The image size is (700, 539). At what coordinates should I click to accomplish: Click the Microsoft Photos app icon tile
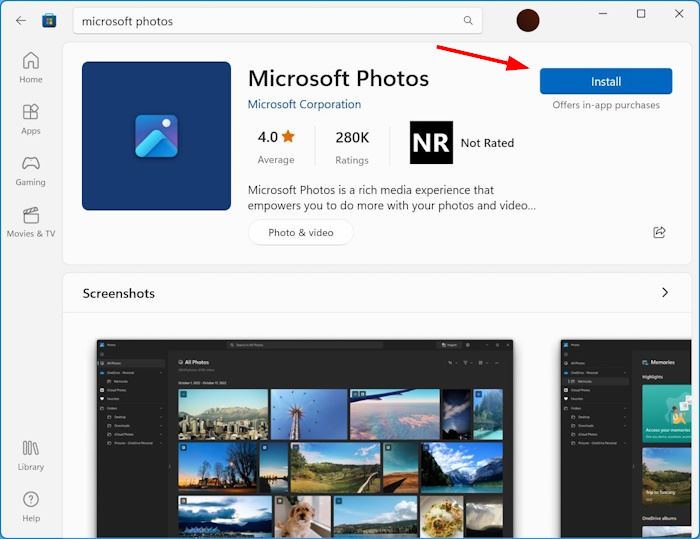[156, 136]
